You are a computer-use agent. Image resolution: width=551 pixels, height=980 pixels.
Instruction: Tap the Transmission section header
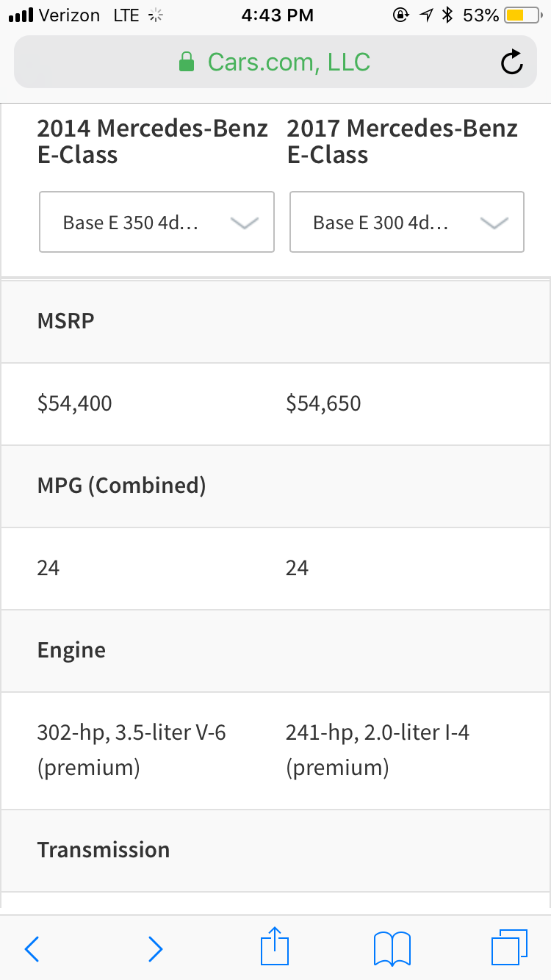pos(275,850)
